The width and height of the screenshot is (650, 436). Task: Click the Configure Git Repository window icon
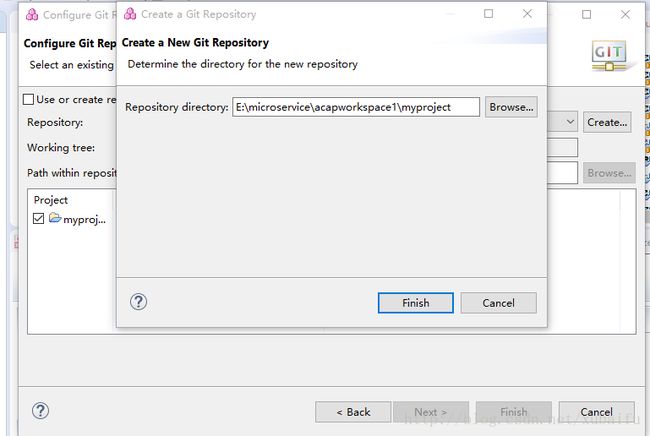coord(32,15)
